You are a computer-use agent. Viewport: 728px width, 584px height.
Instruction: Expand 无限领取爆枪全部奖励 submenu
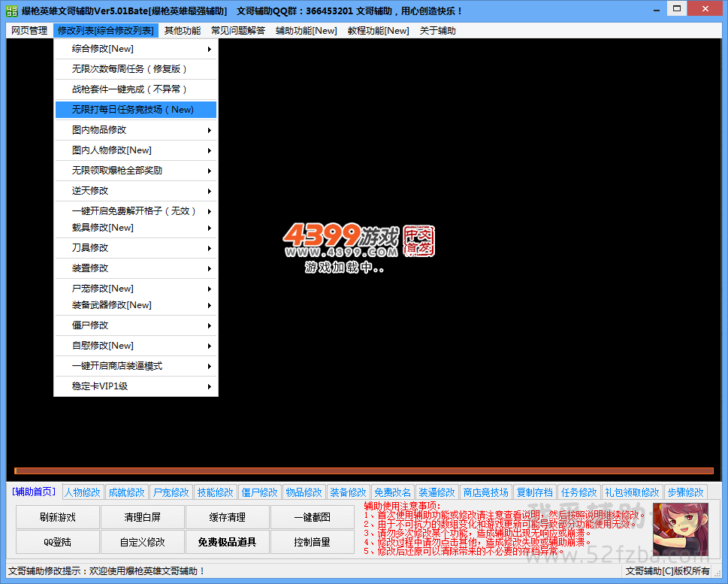136,171
